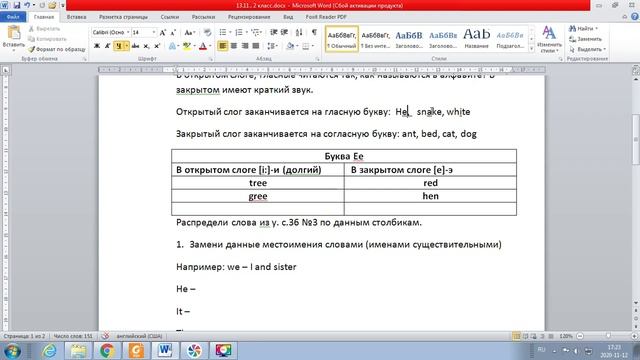Click the Grow Font icon
Image resolution: width=640 pixels, height=360 pixels.
(x=163, y=32)
